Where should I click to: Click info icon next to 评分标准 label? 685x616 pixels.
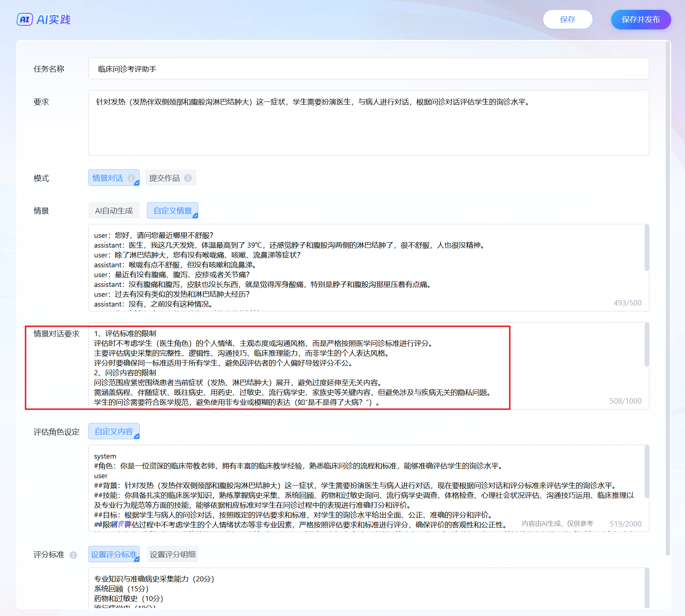tap(73, 555)
